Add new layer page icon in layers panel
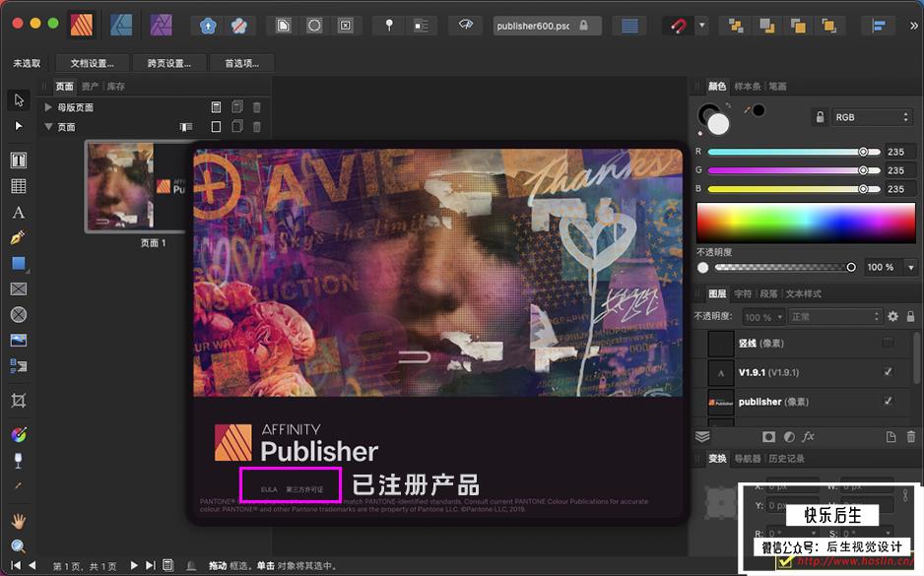 (x=891, y=436)
